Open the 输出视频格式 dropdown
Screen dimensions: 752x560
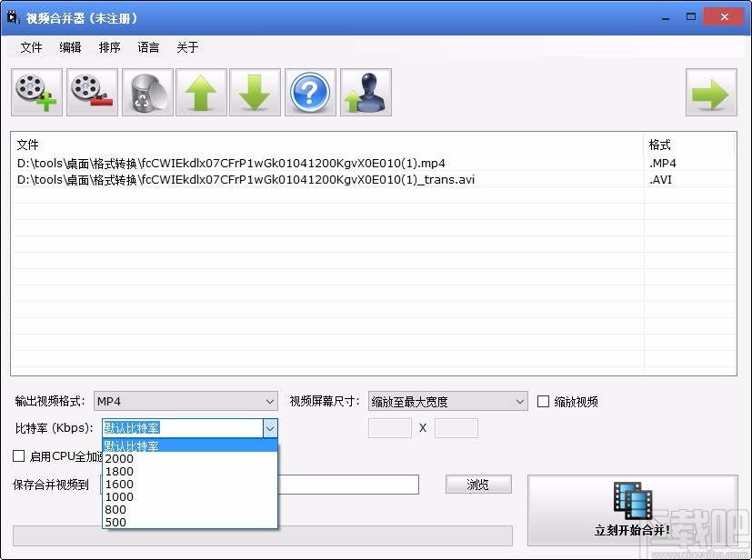[x=270, y=401]
